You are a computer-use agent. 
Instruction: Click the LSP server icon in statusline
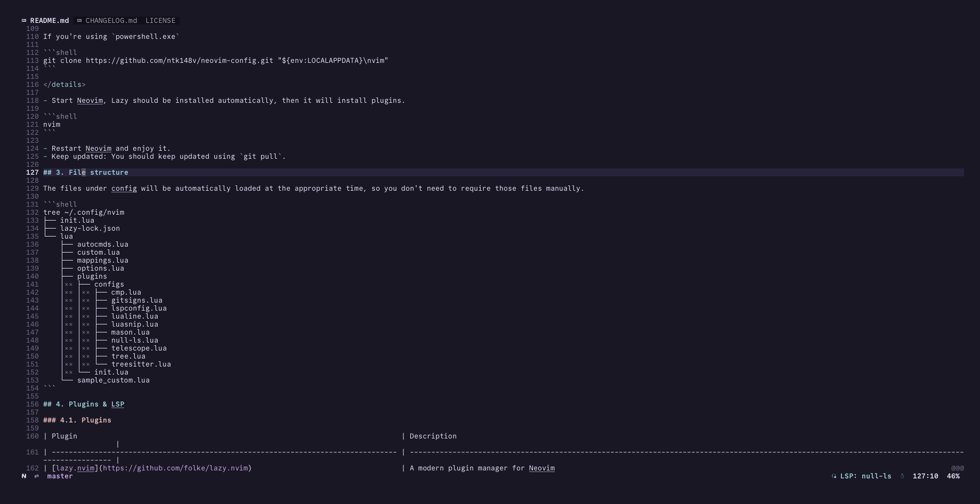tap(834, 476)
